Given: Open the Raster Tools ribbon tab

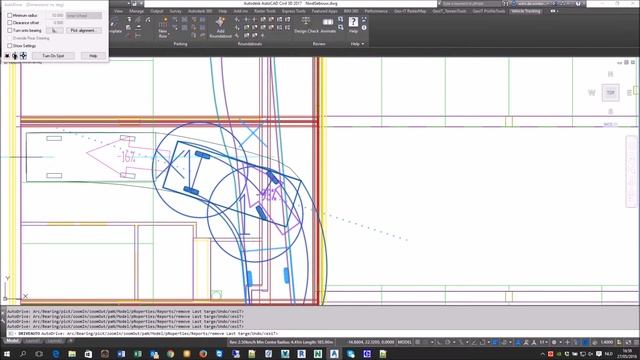Looking at the screenshot, I should click(x=264, y=11).
